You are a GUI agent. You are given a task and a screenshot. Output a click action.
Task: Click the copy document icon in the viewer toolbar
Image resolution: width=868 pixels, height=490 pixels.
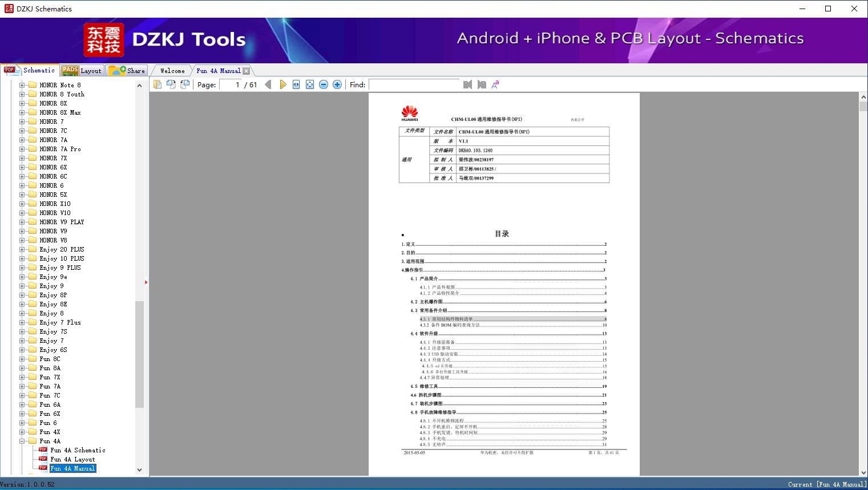tap(158, 84)
